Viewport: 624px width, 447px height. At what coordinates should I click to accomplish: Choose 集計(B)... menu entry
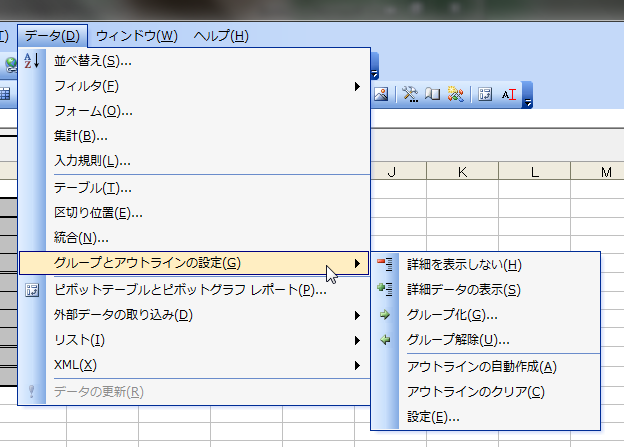click(x=195, y=136)
